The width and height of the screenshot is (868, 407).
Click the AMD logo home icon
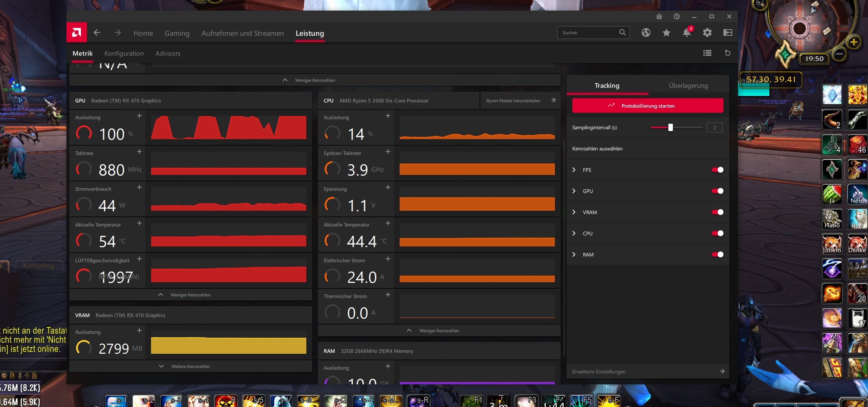point(77,33)
